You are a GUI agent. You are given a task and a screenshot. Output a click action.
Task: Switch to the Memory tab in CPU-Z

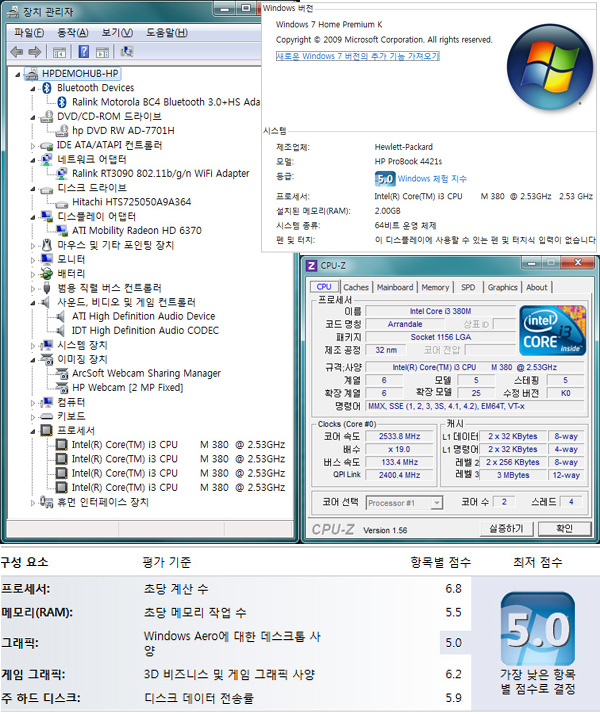pyautogui.click(x=435, y=287)
